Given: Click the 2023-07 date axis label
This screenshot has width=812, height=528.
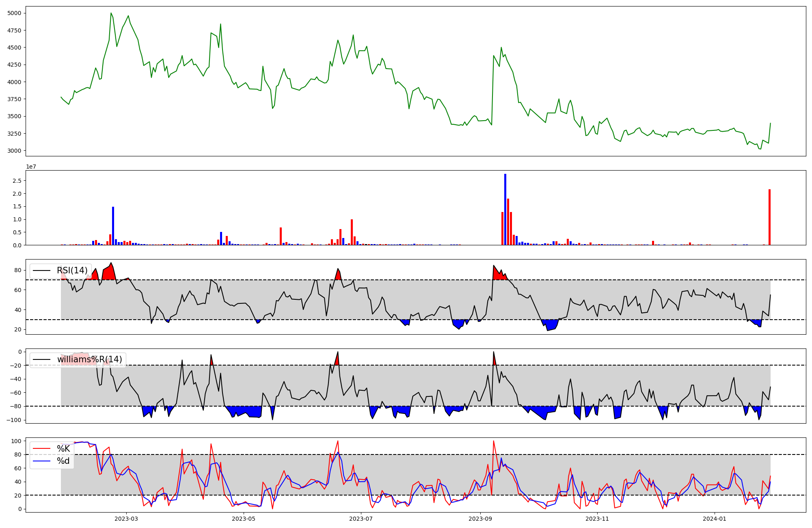Looking at the screenshot, I should [361, 519].
